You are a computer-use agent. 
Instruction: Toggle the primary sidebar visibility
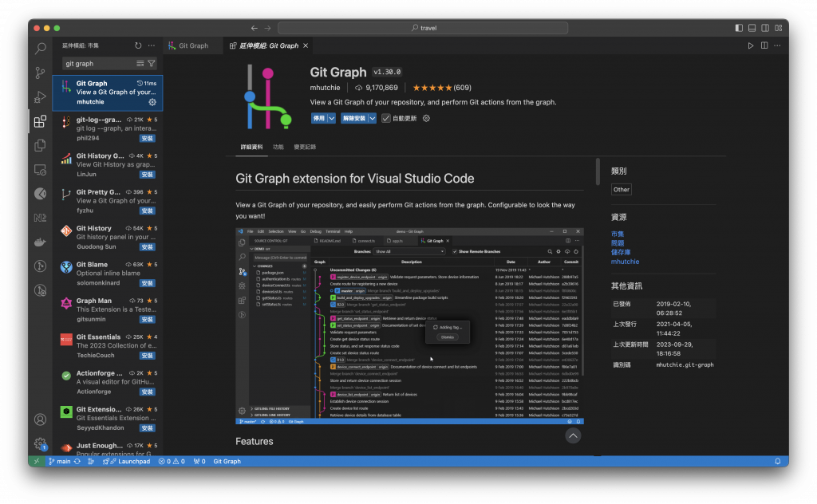(739, 28)
